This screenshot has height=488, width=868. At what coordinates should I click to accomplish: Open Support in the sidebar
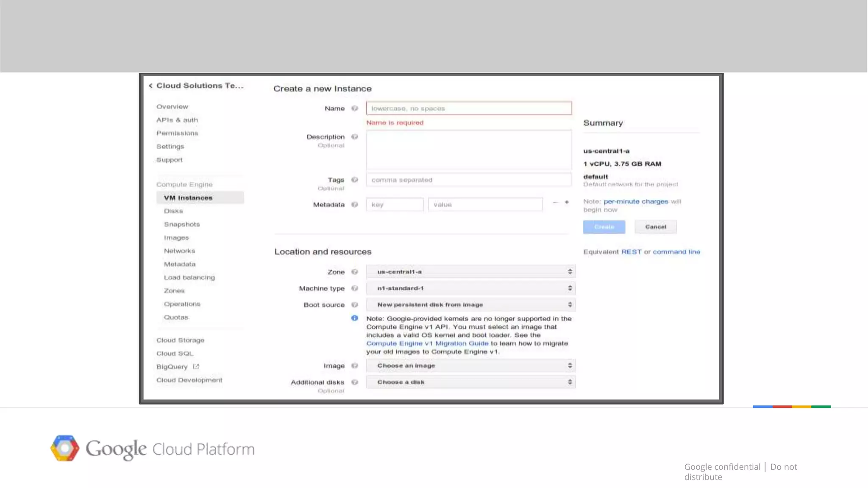(x=170, y=160)
